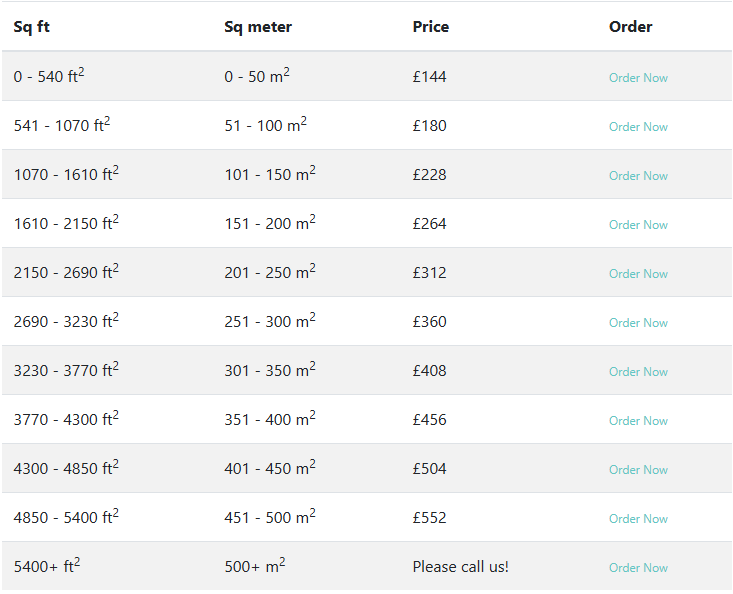Click Order Now for the £504 row
Screen dimensions: 733x594
pos(638,470)
